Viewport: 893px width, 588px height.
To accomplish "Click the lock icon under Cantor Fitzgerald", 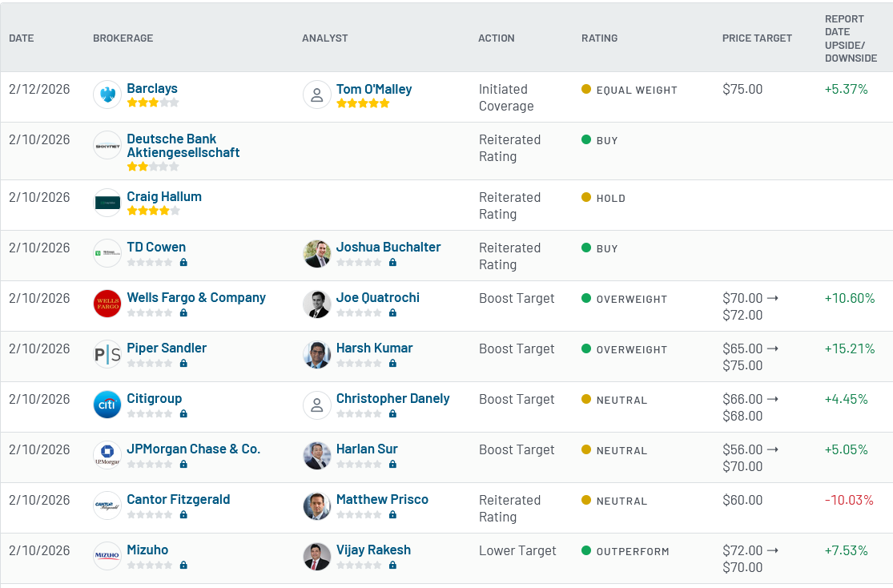I will coord(183,514).
